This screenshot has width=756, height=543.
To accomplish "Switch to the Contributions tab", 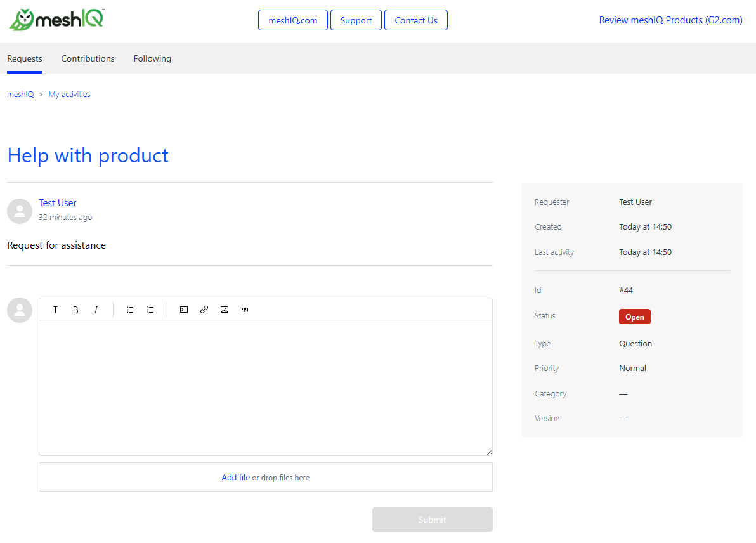I will point(88,58).
